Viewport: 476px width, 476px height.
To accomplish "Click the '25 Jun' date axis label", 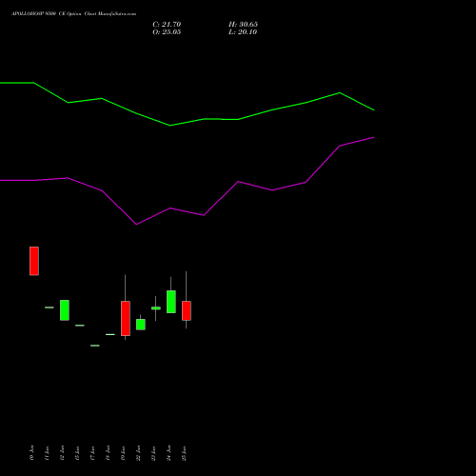I will click(x=184, y=453).
